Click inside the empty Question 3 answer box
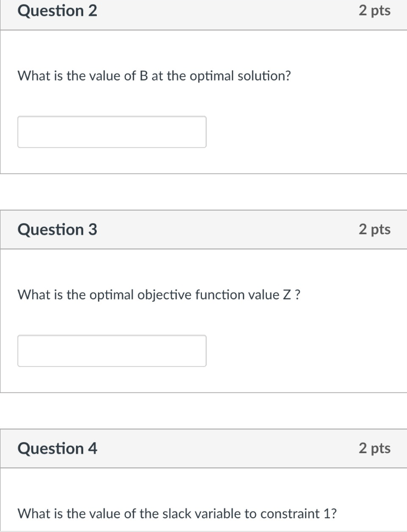 tap(112, 350)
